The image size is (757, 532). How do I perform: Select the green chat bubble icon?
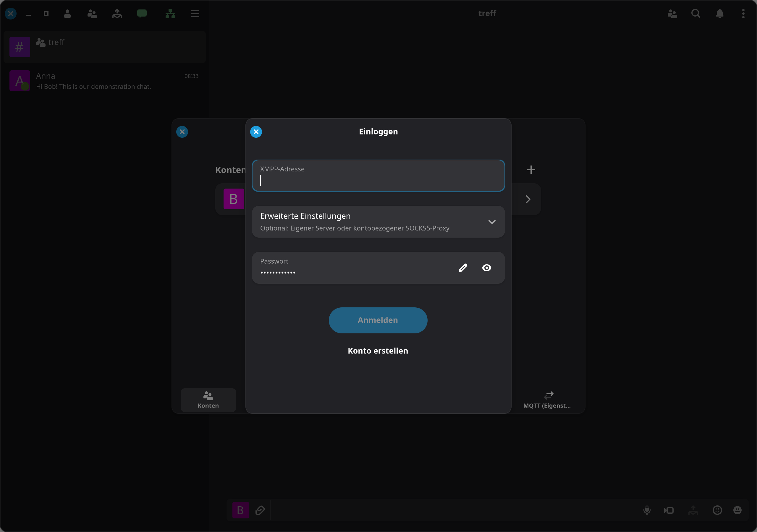point(142,14)
